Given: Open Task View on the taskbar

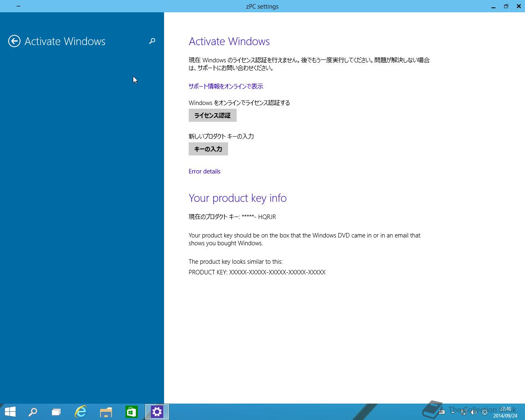Looking at the screenshot, I should tap(56, 412).
